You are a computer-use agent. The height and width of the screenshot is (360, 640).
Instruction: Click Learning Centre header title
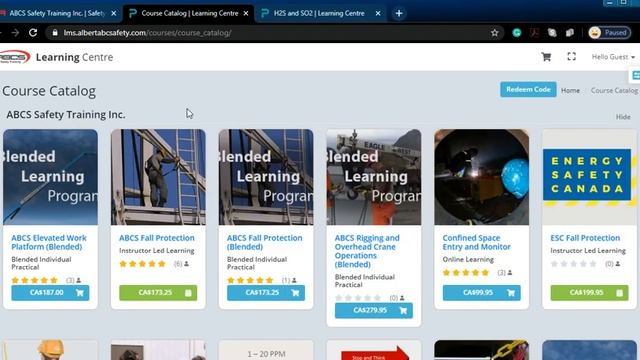pos(74,57)
